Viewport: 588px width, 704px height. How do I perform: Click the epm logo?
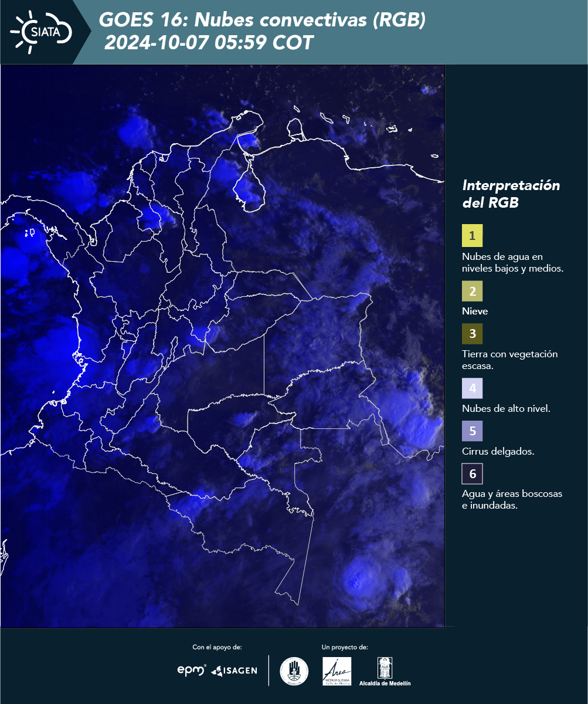[x=192, y=670]
